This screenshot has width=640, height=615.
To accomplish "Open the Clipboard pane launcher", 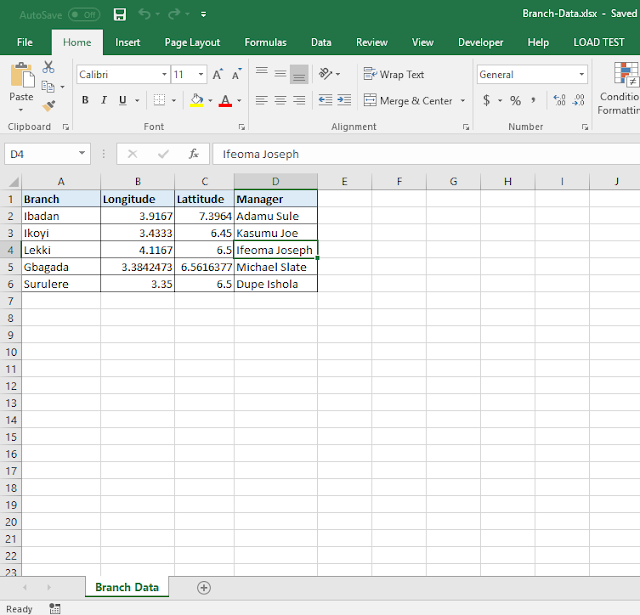I will pyautogui.click(x=66, y=127).
